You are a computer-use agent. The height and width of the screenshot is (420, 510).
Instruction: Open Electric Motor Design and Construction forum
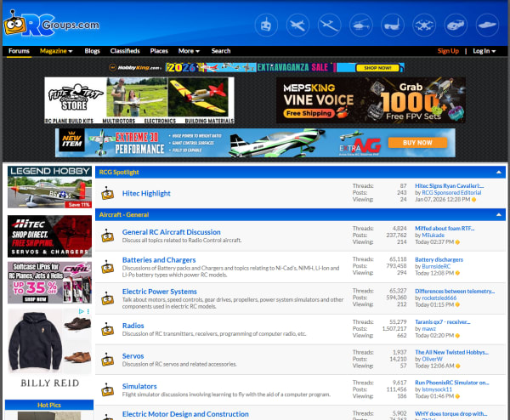[x=185, y=414]
